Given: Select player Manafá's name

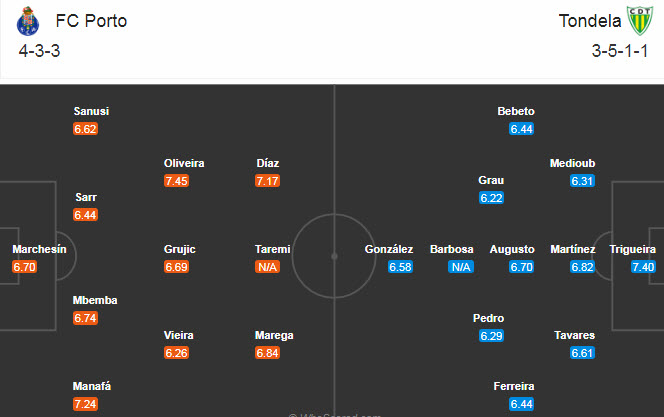Looking at the screenshot, I should click(x=93, y=386).
